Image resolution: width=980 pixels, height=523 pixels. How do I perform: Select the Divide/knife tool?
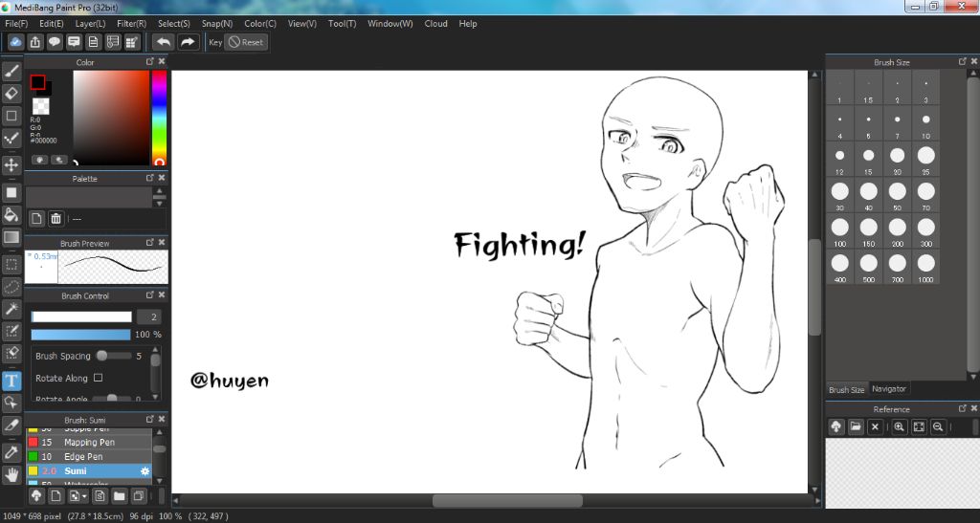[x=11, y=425]
